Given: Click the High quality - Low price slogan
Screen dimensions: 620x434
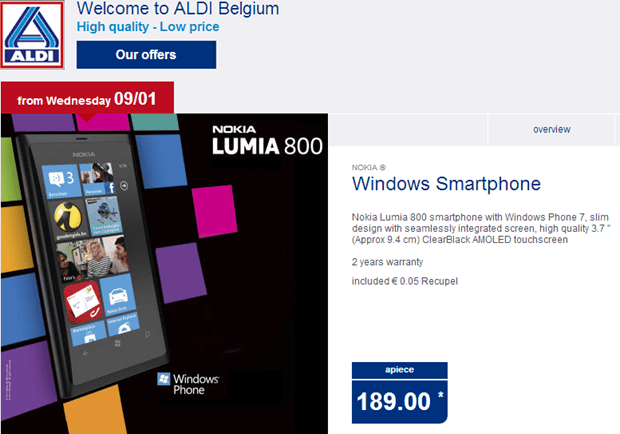Looking at the screenshot, I should point(148,27).
